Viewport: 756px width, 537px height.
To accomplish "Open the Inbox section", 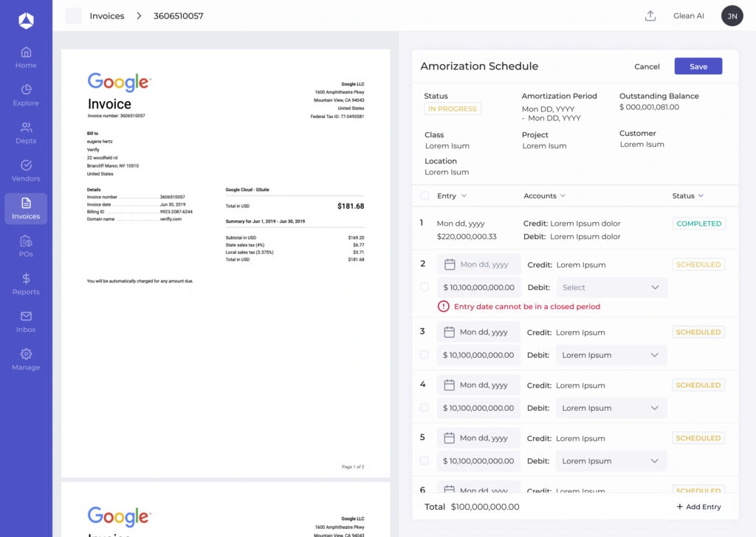I will [x=26, y=322].
